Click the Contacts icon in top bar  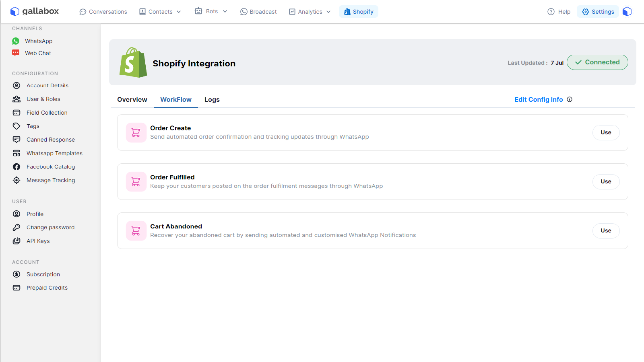142,12
